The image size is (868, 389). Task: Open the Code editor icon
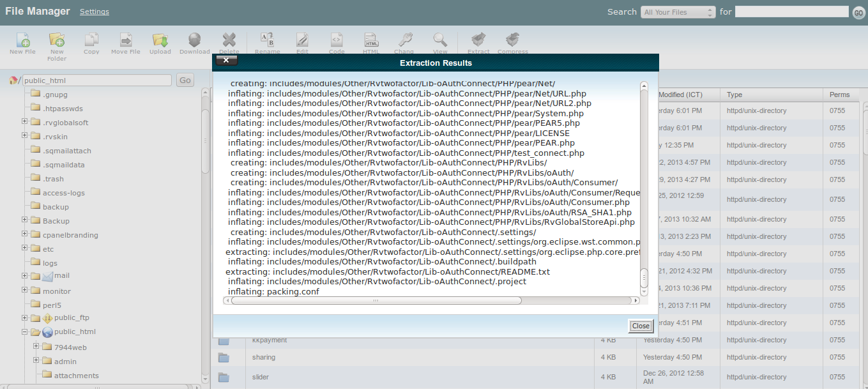click(x=337, y=40)
